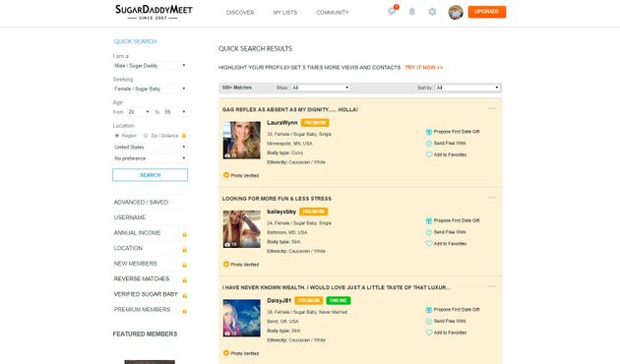Open the messages chat icon
Viewport: 620px width, 364px height.
(x=392, y=12)
